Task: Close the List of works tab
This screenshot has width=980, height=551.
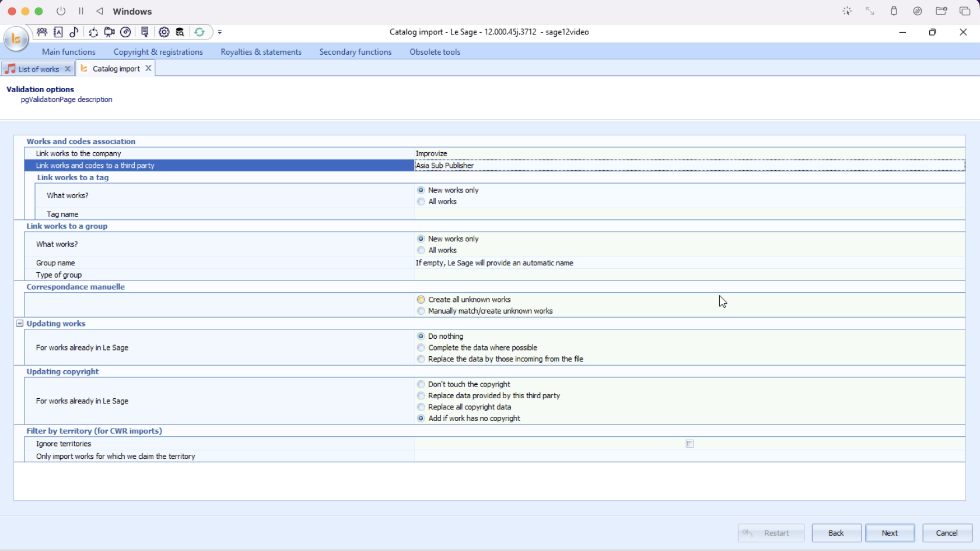Action: pyautogui.click(x=68, y=69)
